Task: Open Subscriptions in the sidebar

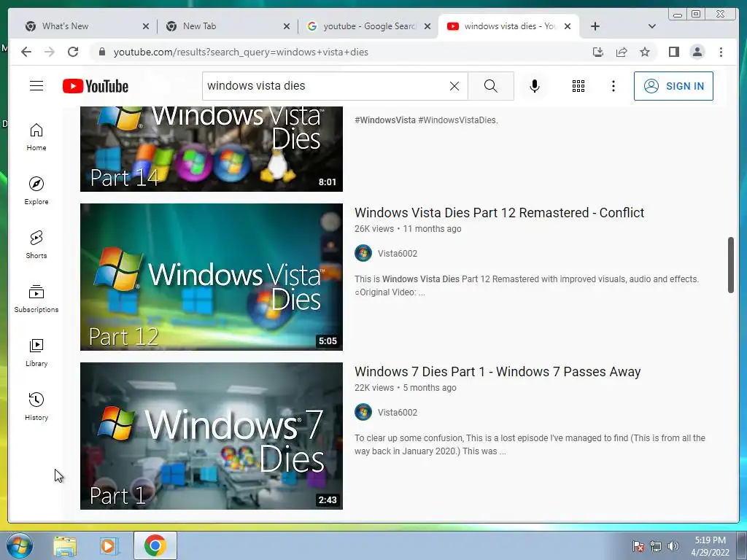Action: click(x=36, y=298)
